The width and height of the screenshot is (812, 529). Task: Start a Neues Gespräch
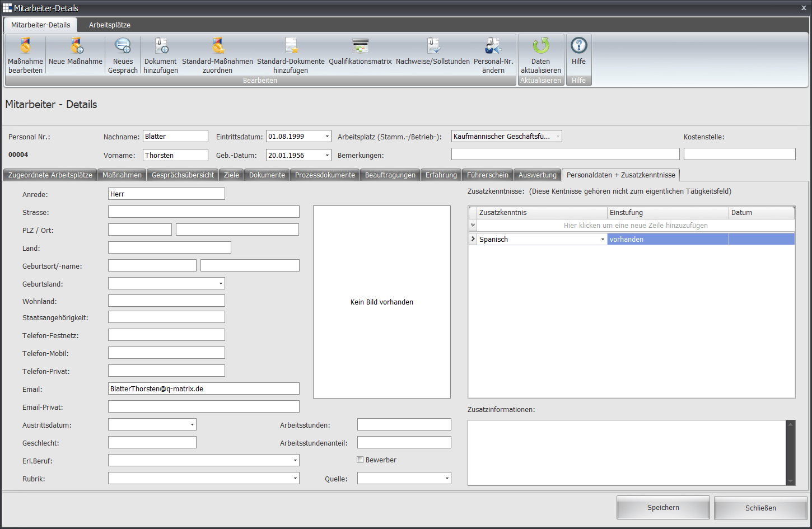point(123,46)
